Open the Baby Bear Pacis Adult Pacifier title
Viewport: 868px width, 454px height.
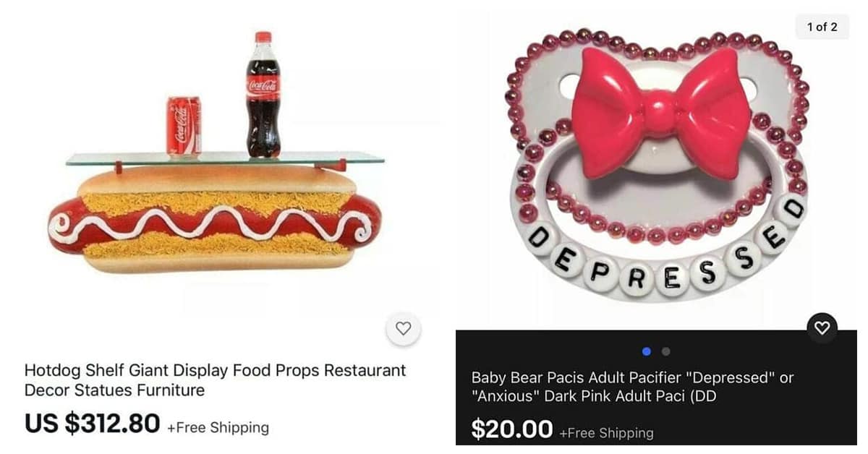point(632,387)
